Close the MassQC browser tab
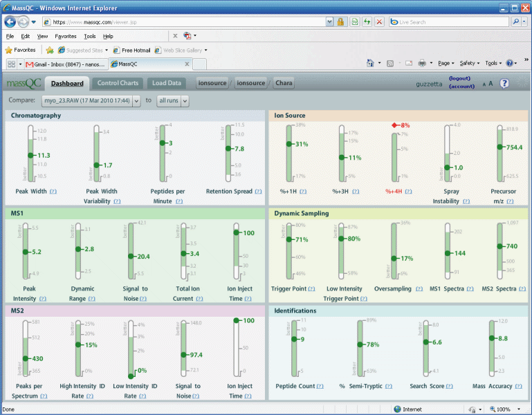 tap(187, 64)
